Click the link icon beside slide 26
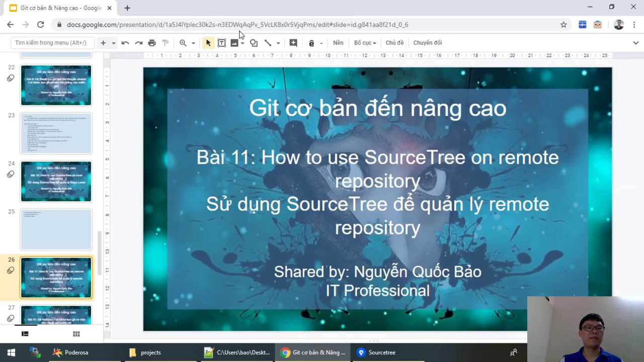644x362 pixels. [x=11, y=271]
